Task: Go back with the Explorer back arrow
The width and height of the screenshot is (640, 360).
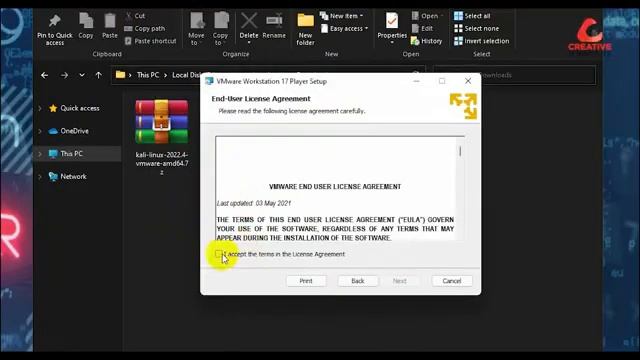Action: click(44, 75)
